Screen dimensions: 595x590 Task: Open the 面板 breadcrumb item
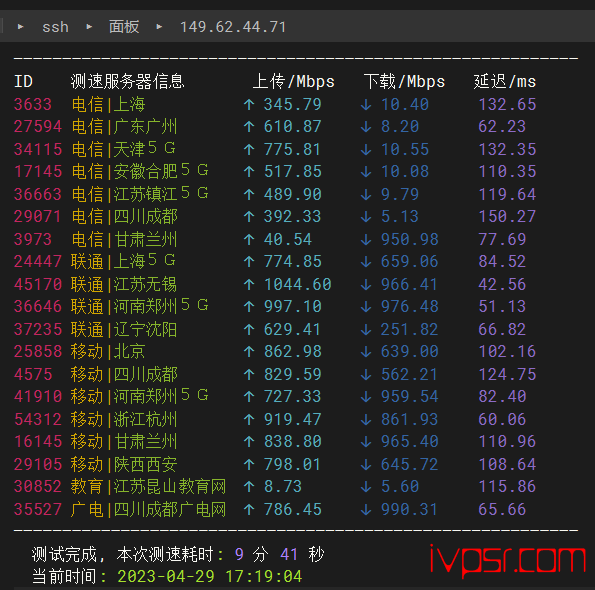[124, 27]
